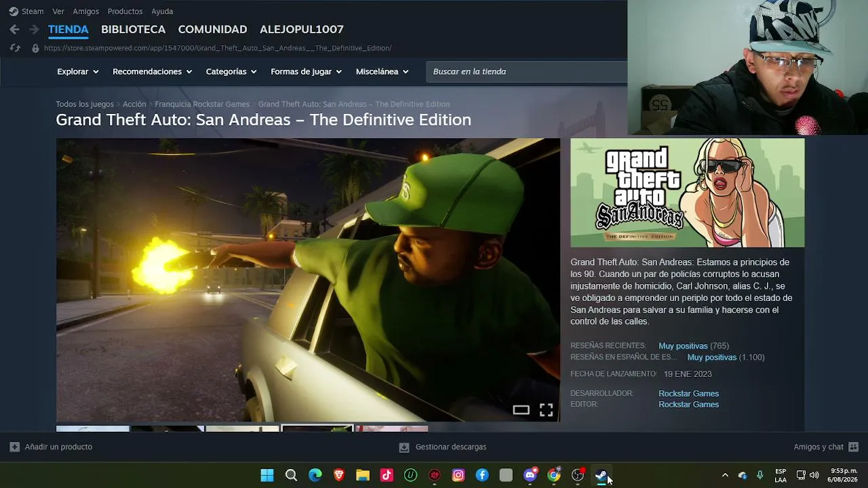Image resolution: width=868 pixels, height=488 pixels.
Task: Click Rockstar Games publisher link
Action: tap(688, 405)
